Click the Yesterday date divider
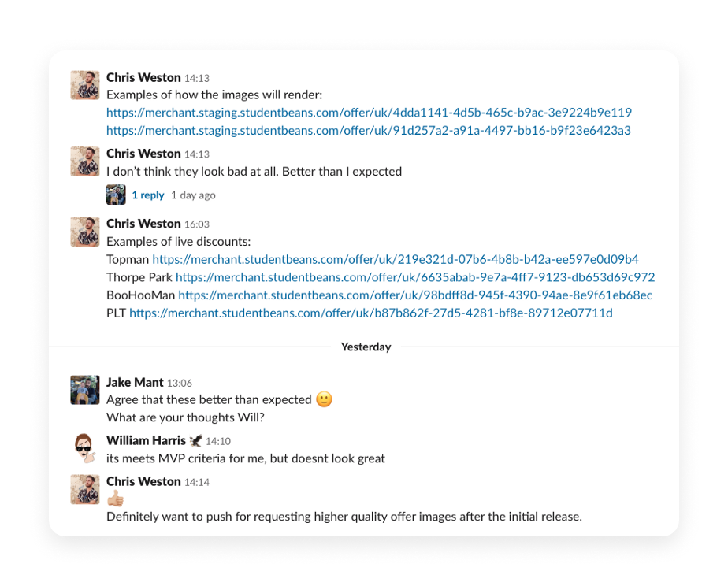This screenshot has width=728, height=586. tap(366, 347)
